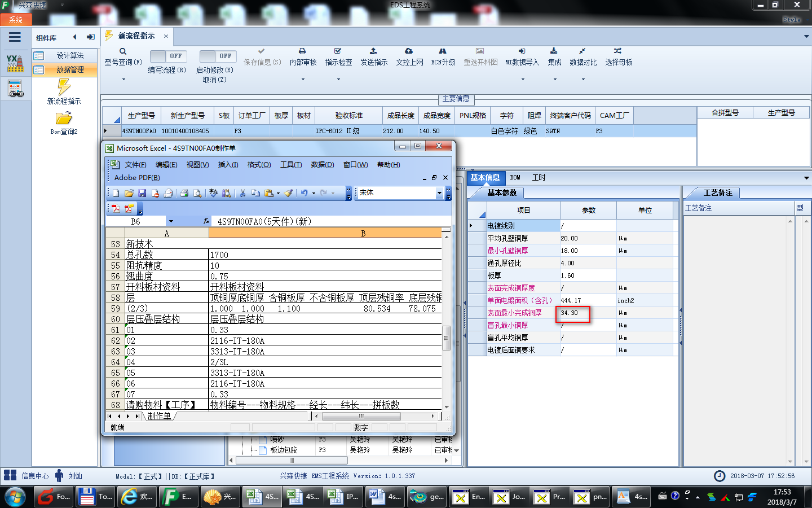Open the 宋体 font dropdown in Excel
This screenshot has height=508, width=812.
click(x=439, y=193)
